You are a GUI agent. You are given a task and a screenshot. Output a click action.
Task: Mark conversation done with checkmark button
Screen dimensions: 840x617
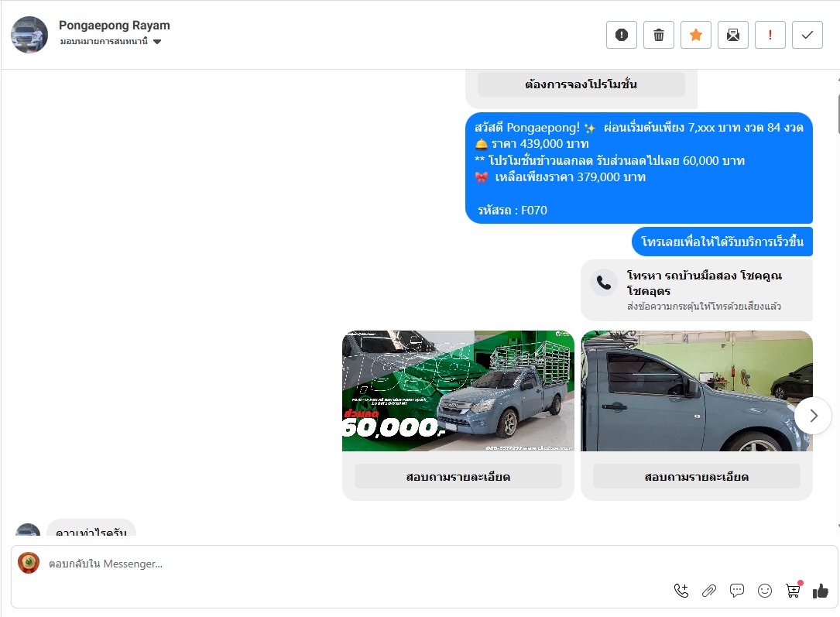point(807,35)
